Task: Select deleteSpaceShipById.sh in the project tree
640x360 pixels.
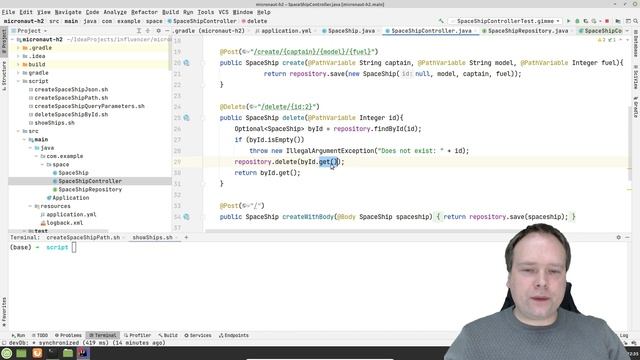Action: [71, 114]
